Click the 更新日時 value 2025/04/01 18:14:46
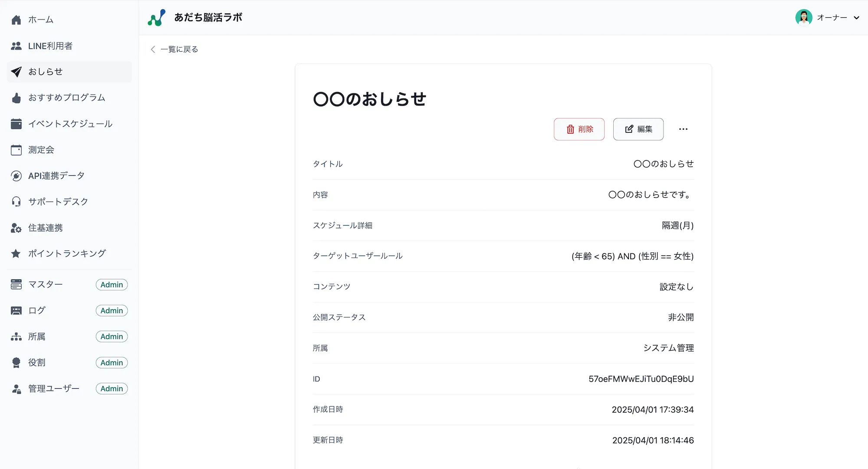The height and width of the screenshot is (469, 868). 653,441
